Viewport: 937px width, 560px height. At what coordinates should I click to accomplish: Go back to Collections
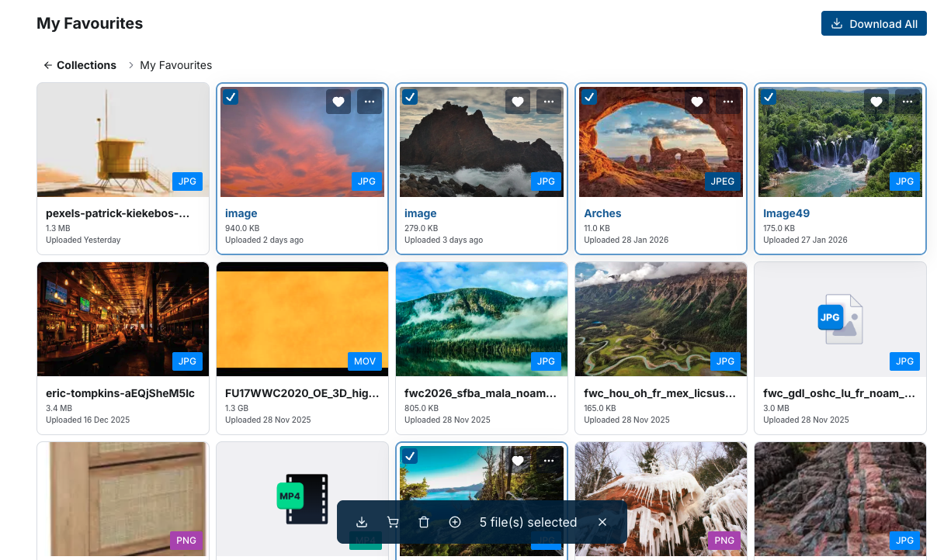(x=86, y=65)
